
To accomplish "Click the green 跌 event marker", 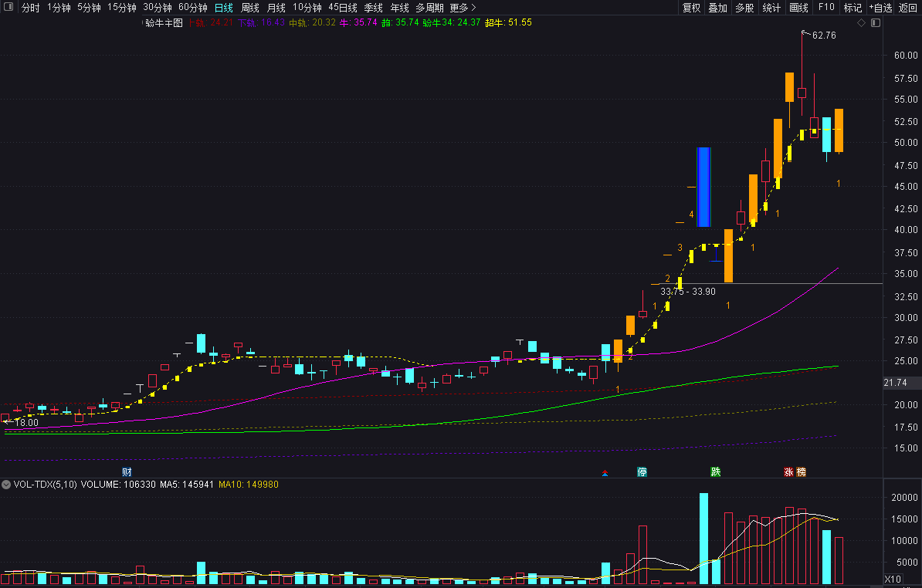I will 716,472.
